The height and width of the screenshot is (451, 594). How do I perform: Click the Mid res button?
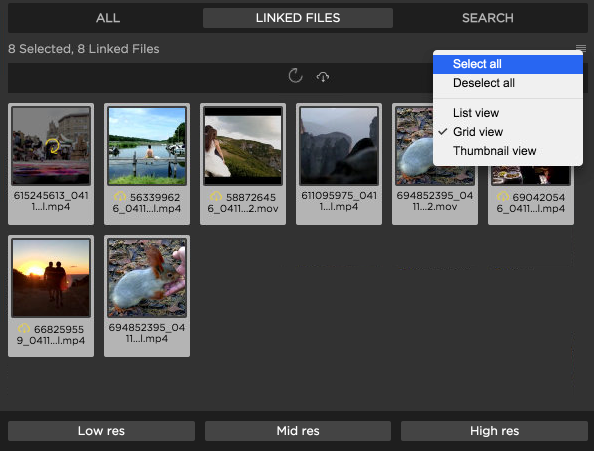[298, 431]
